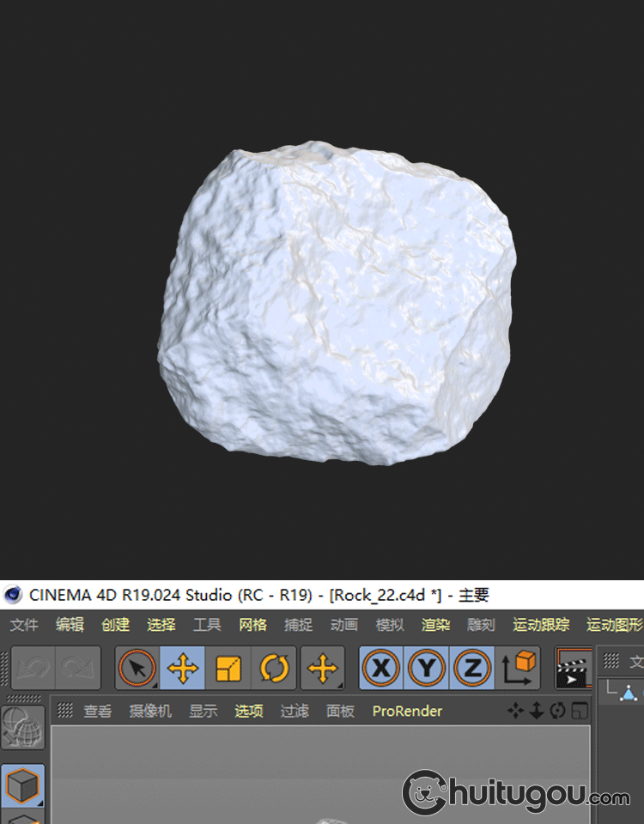Toggle the Y axis lock
This screenshot has width=644, height=824.
point(426,668)
